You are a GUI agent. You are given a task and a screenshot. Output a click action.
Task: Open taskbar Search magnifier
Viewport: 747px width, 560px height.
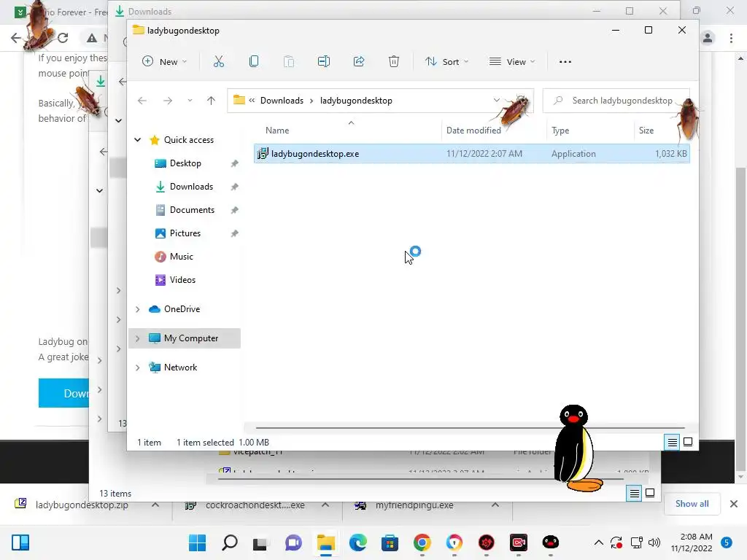[x=230, y=542]
